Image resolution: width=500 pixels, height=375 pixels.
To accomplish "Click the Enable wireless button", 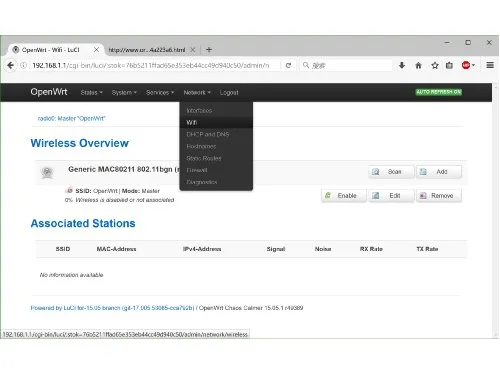I will click(x=344, y=196).
